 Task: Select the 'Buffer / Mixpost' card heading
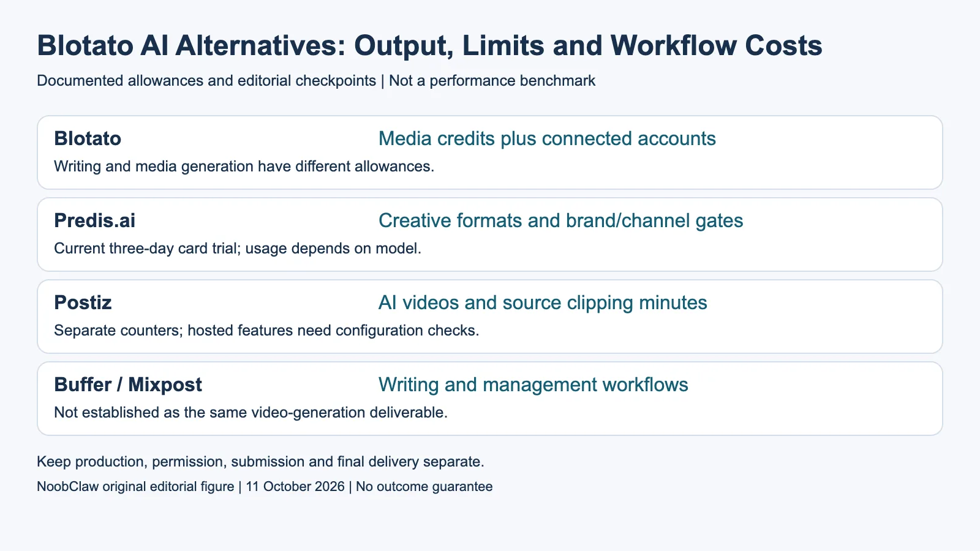coord(128,384)
